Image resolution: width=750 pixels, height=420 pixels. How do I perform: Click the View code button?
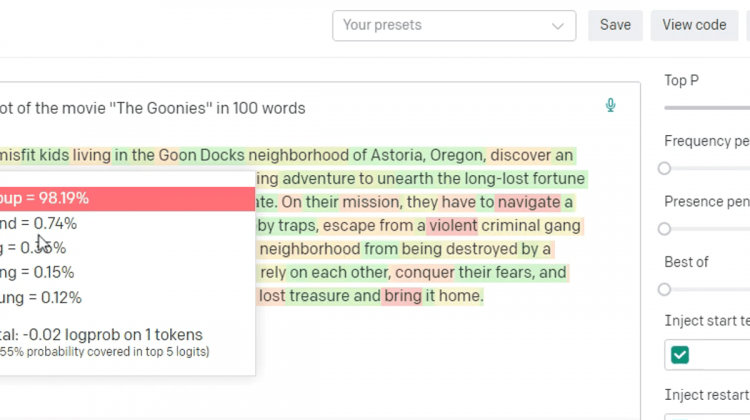(x=694, y=25)
